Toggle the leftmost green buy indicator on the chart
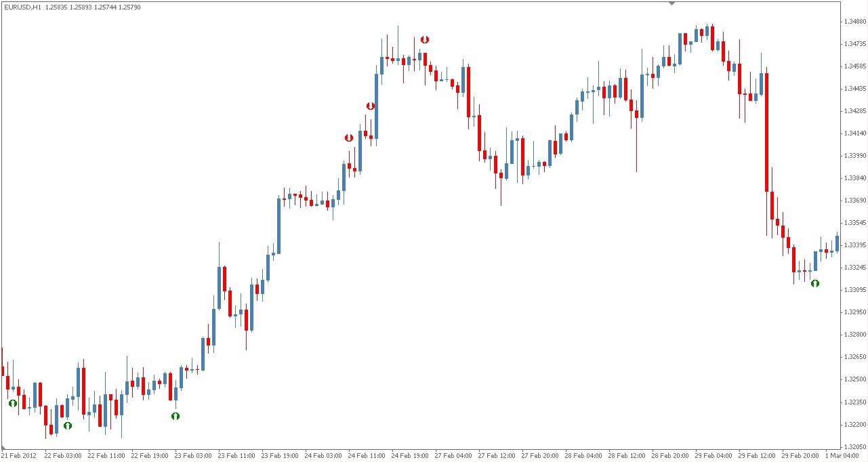The image size is (868, 462). 13,403
